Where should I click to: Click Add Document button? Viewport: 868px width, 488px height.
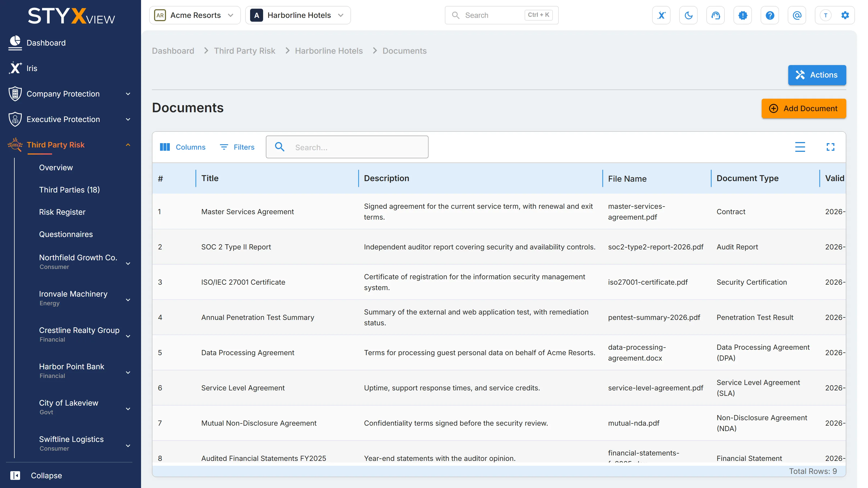[804, 108]
